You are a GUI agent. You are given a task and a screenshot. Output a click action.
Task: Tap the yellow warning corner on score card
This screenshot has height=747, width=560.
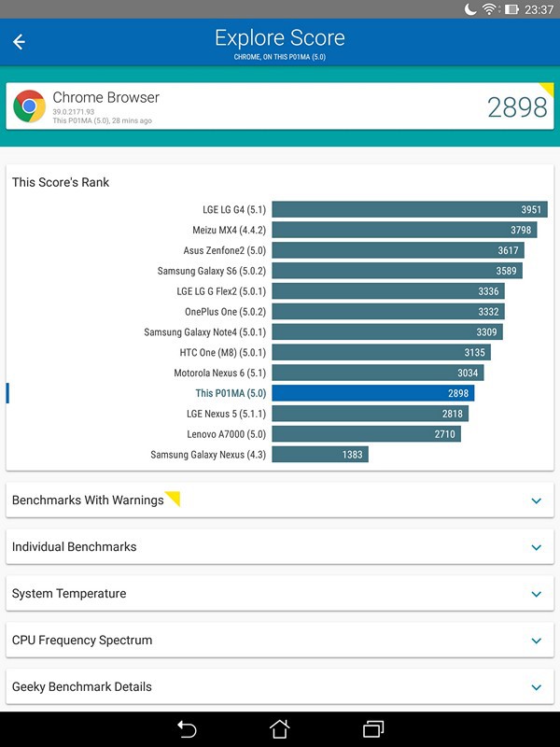click(547, 89)
